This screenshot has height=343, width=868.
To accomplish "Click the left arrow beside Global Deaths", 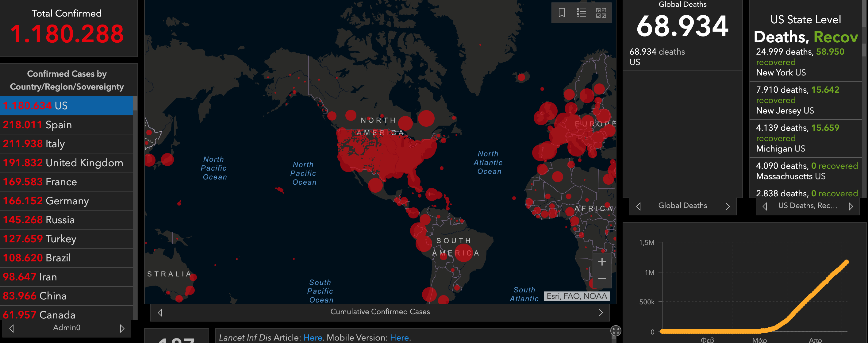I will (x=639, y=206).
